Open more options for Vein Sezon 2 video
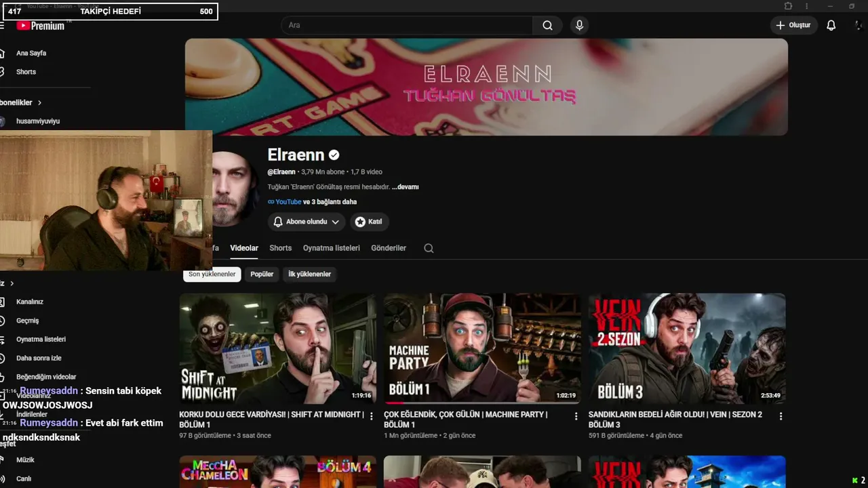This screenshot has width=868, height=488. point(781,416)
